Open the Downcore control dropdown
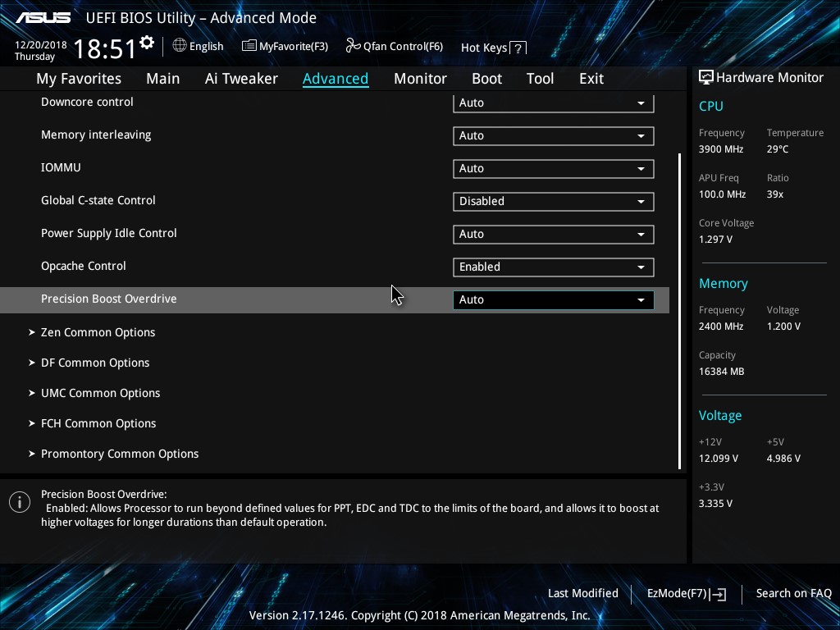 click(554, 103)
